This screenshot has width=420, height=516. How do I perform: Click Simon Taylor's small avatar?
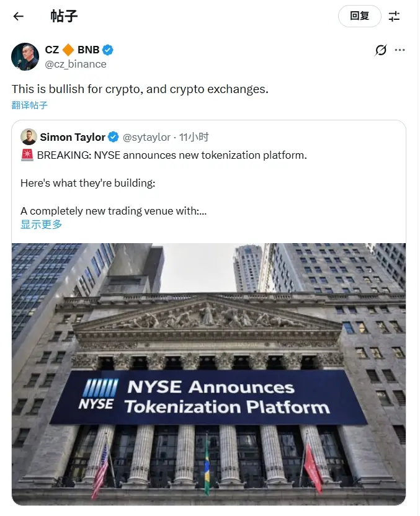pyautogui.click(x=28, y=137)
